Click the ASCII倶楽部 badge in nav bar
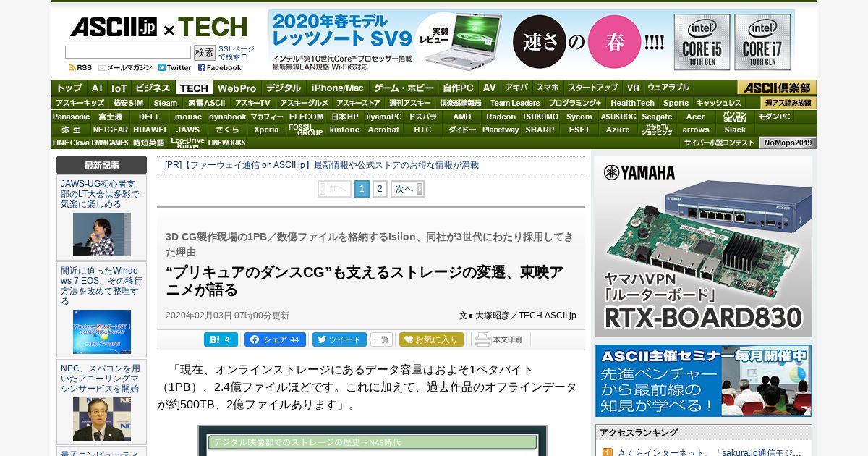 pos(776,88)
